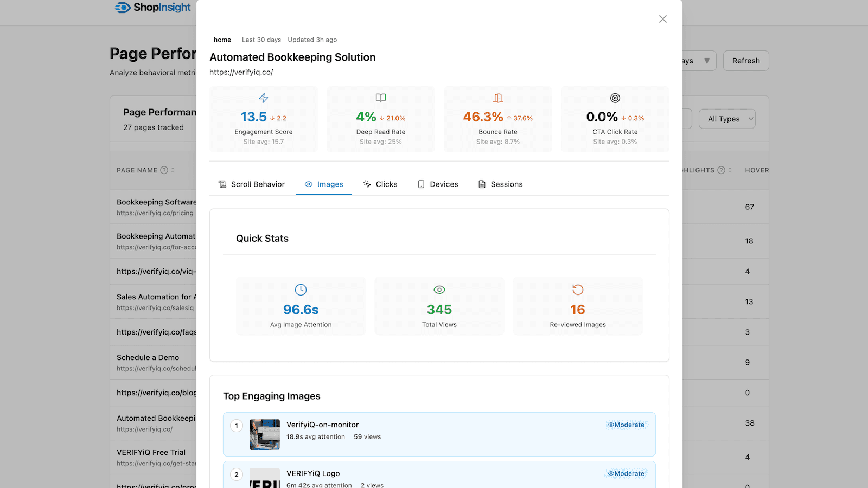Toggle the Moderate badge on VerifyiQ-on-monitor
This screenshot has width=868, height=488.
click(626, 425)
